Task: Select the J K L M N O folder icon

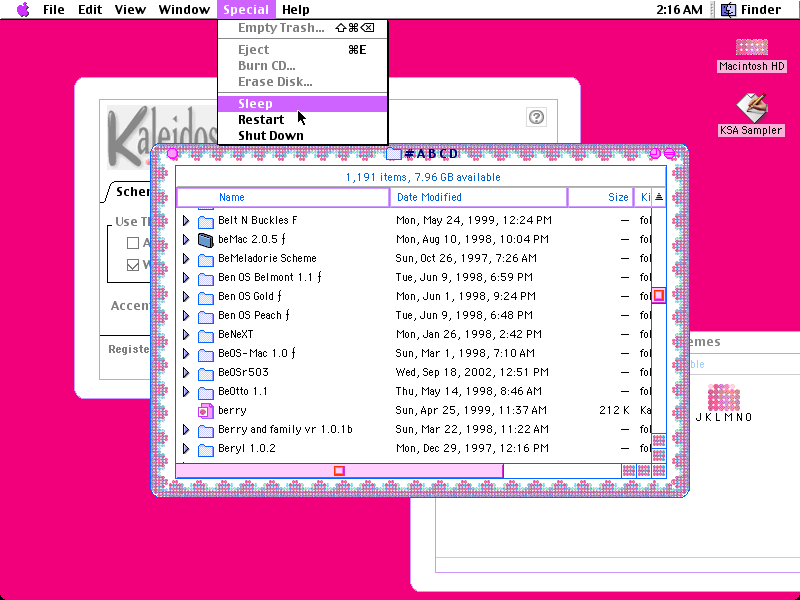Action: [723, 397]
